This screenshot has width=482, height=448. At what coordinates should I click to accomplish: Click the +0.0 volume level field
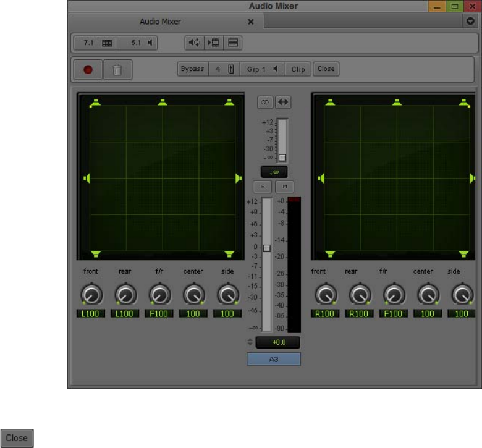coord(278,342)
